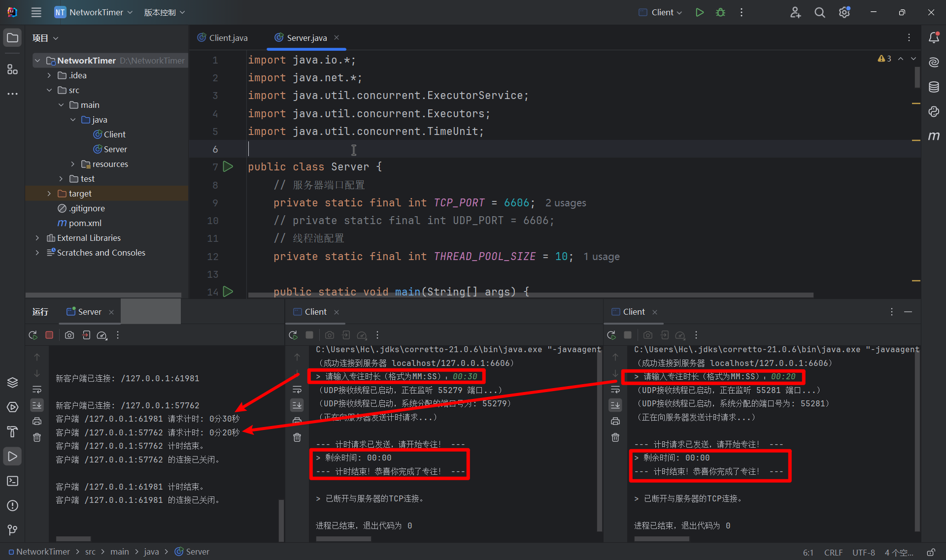Toggle scroll to end in Server console
Viewport: 946px width, 560px height.
point(37,405)
